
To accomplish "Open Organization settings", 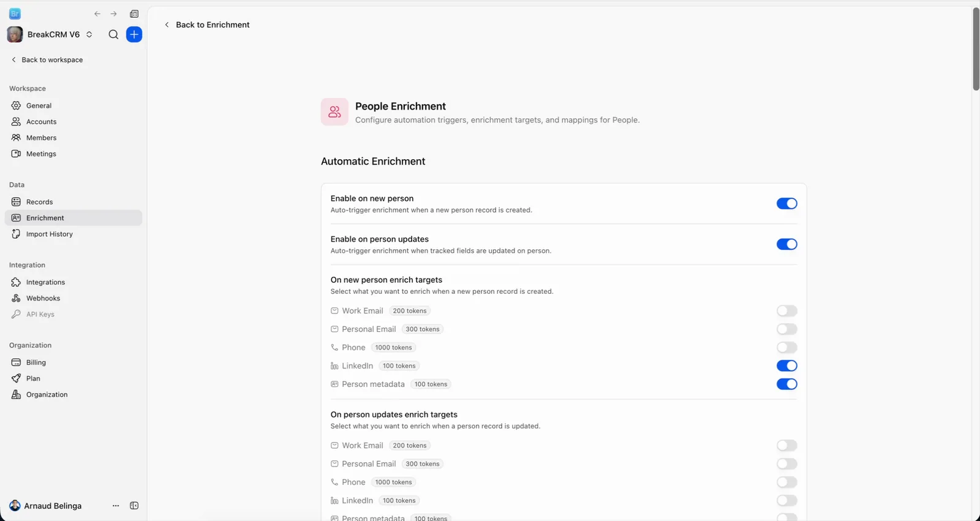I will coord(73,395).
